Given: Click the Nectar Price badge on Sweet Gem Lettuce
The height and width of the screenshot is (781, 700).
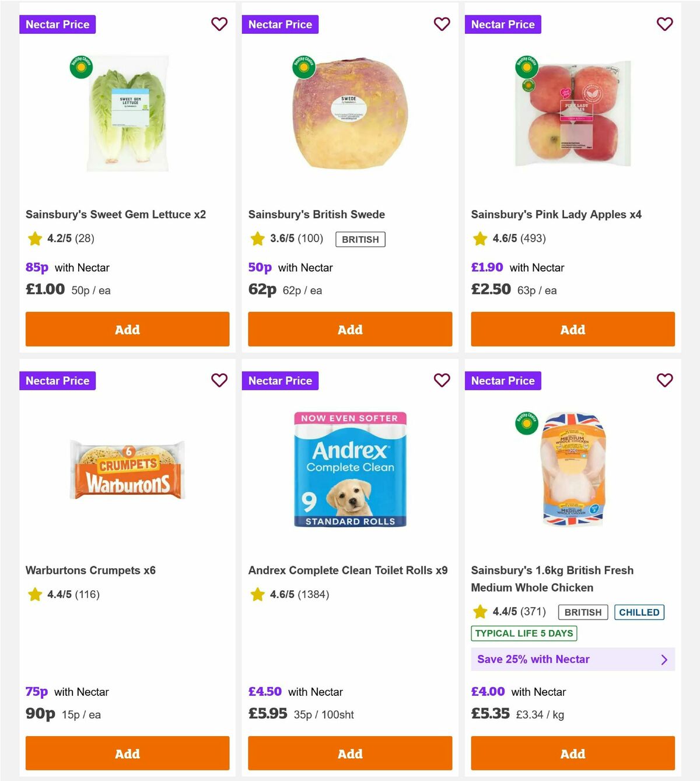Looking at the screenshot, I should coord(57,24).
